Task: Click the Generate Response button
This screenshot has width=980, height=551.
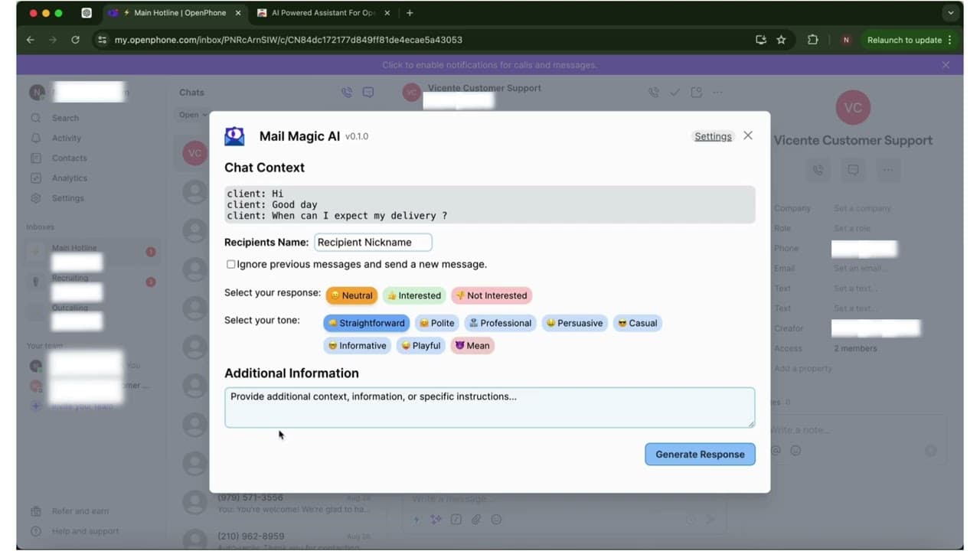Action: (700, 454)
